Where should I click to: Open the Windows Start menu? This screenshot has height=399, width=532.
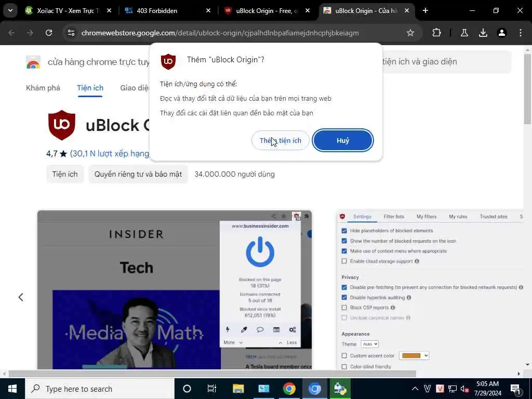[x=12, y=389]
